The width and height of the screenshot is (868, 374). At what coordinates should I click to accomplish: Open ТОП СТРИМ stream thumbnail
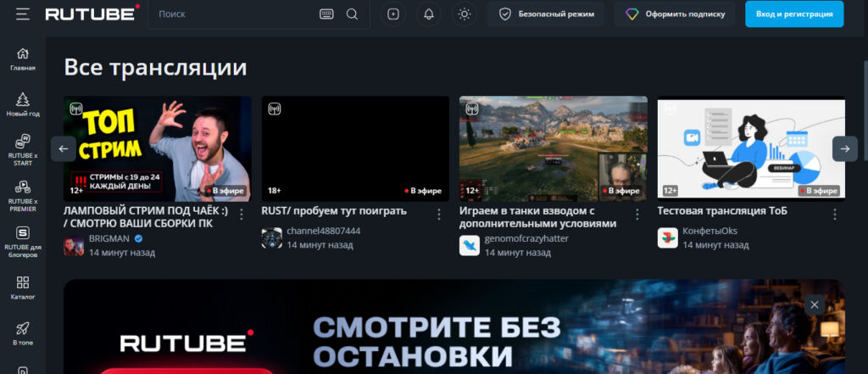[157, 148]
